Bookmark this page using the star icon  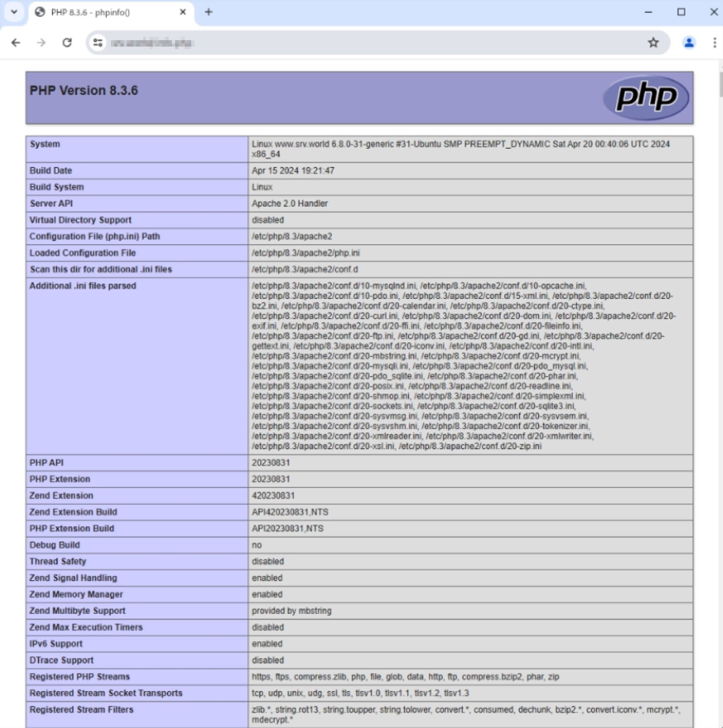coord(654,42)
